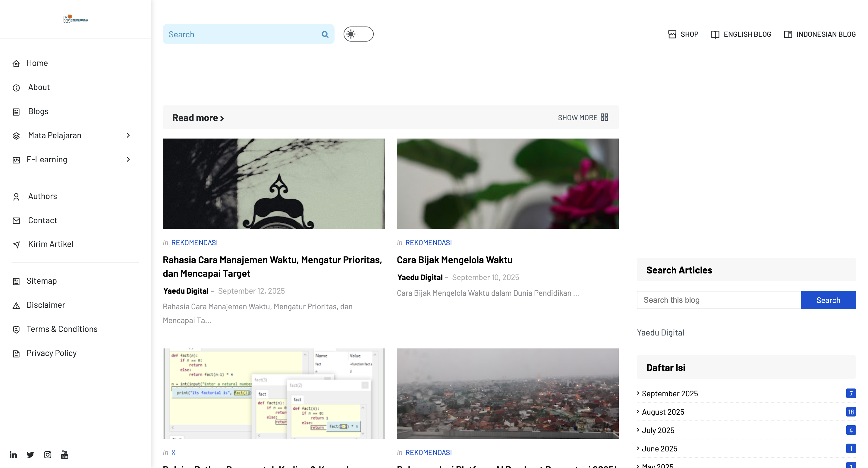Open the Kirim Artikel send icon
Screen dimensions: 868x468
pos(17,245)
